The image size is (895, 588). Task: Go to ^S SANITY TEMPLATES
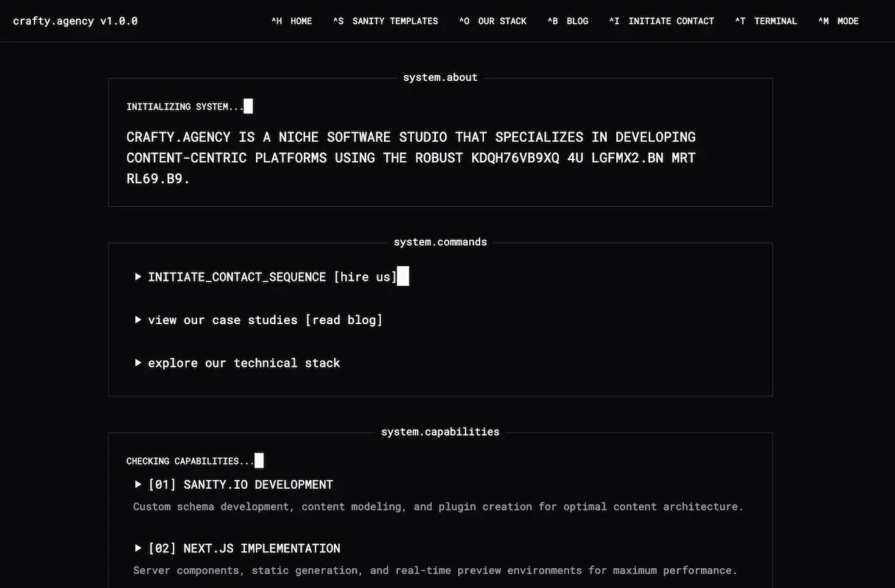[385, 21]
